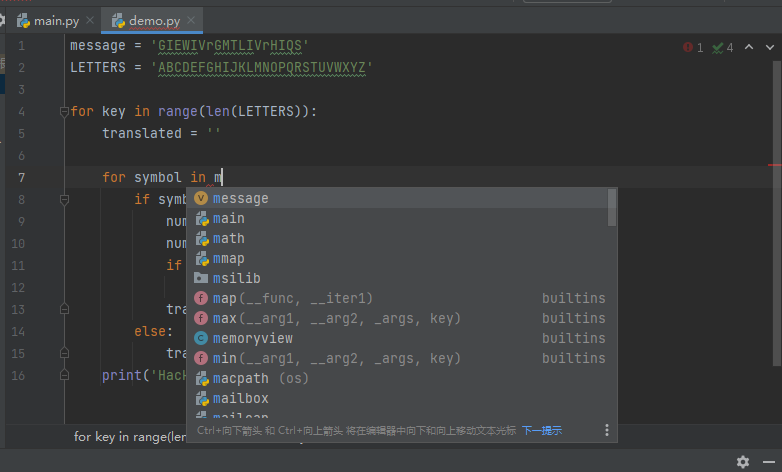Select 'max' builtin function completion
The height and width of the screenshot is (472, 782).
pos(396,318)
